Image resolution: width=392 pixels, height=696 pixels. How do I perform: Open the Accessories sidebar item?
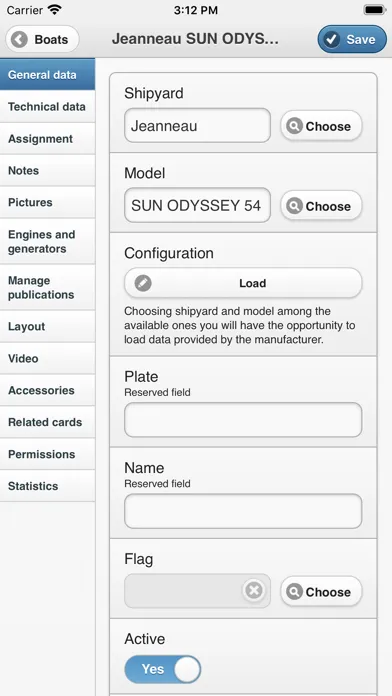point(48,390)
